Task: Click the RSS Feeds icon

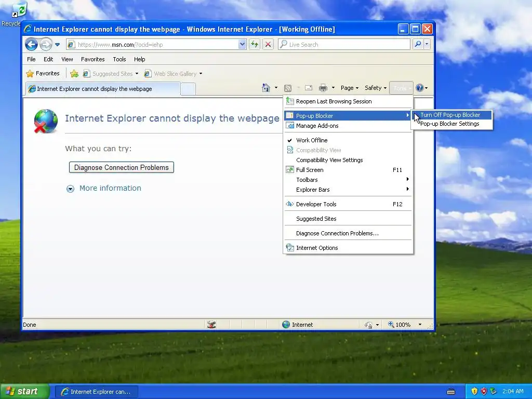Action: 288,88
